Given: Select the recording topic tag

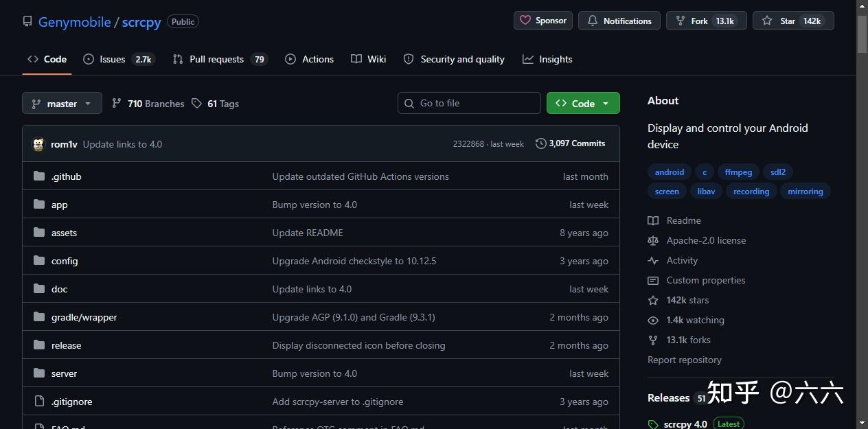Looking at the screenshot, I should tap(751, 192).
